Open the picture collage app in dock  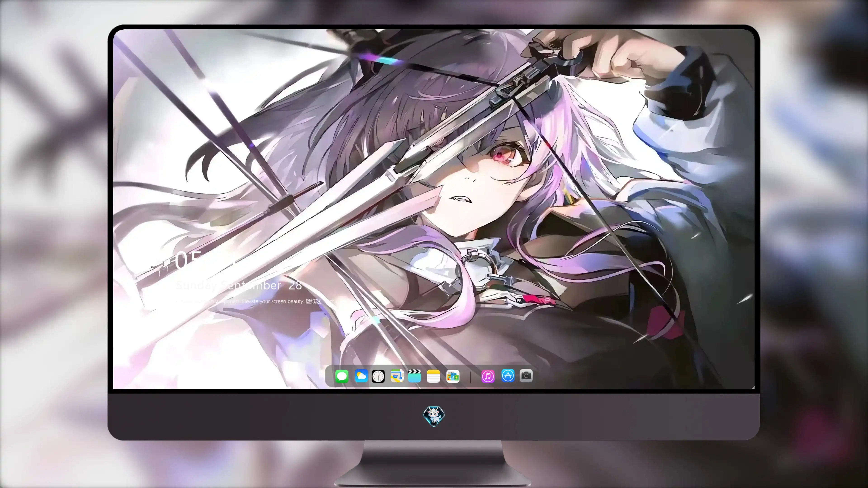[453, 376]
